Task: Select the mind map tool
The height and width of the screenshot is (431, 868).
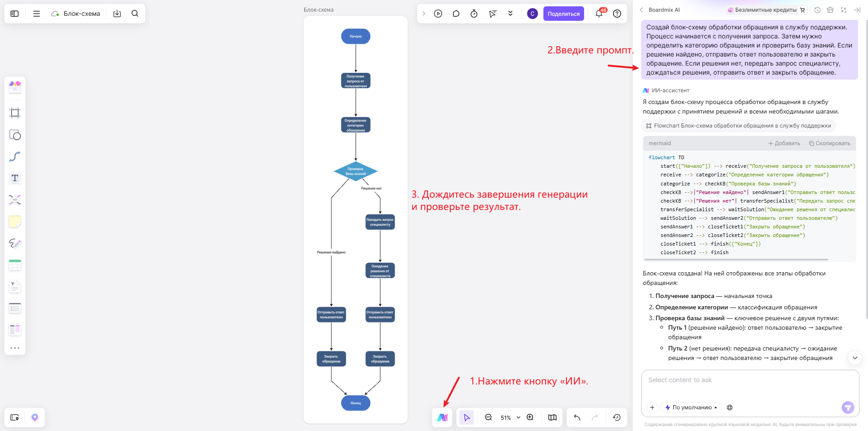Action: [15, 200]
